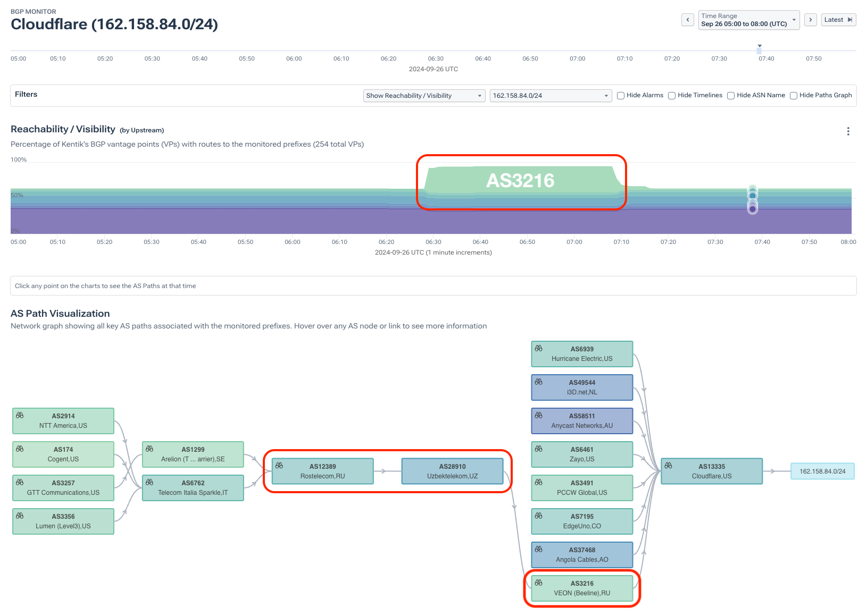Click the BGP MONITOR breadcrumb label

click(33, 12)
